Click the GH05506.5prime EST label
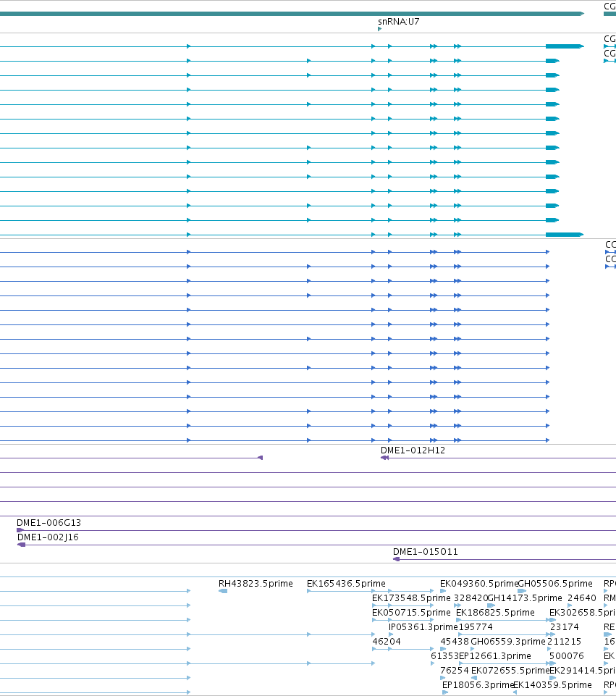The width and height of the screenshot is (616, 696). pyautogui.click(x=555, y=583)
